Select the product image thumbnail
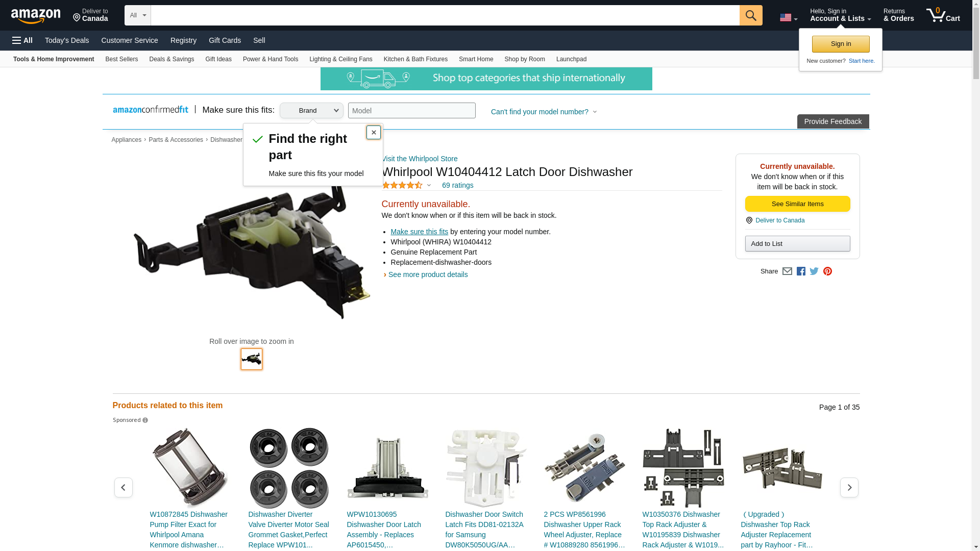 click(x=252, y=359)
